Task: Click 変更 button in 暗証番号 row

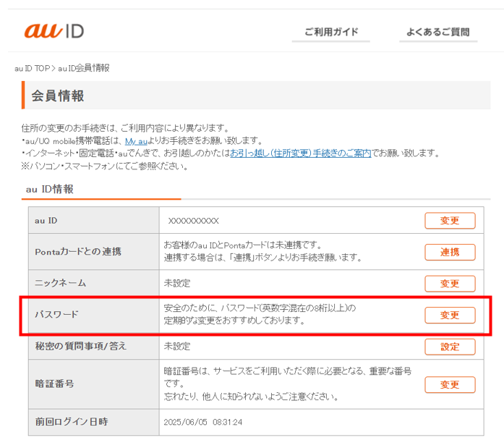Action: pos(450,384)
